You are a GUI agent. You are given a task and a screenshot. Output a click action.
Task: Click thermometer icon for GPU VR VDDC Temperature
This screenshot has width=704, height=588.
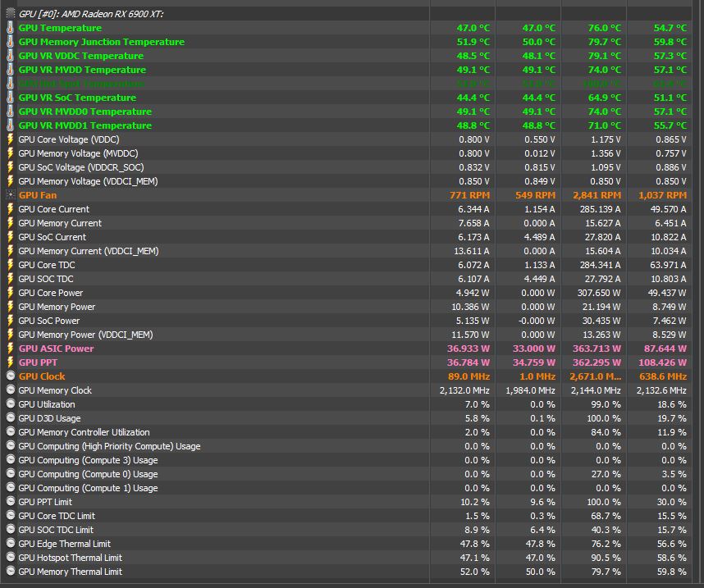point(11,56)
